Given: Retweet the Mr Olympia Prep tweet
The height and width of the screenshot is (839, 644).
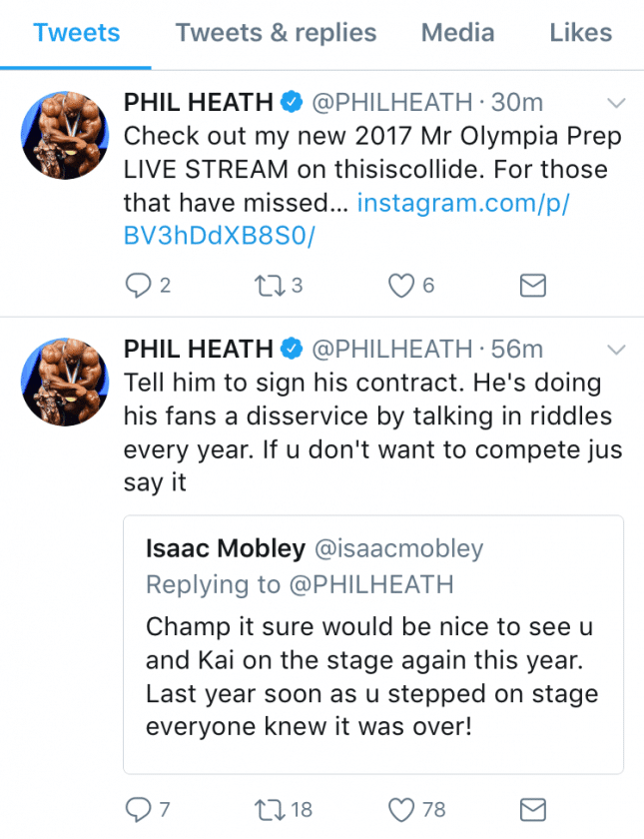Looking at the screenshot, I should pos(268,286).
